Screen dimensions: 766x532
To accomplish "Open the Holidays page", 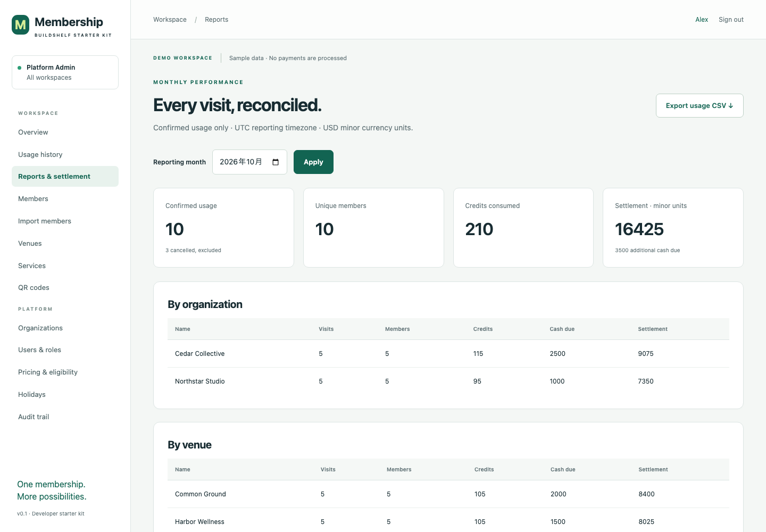I will pos(65,394).
